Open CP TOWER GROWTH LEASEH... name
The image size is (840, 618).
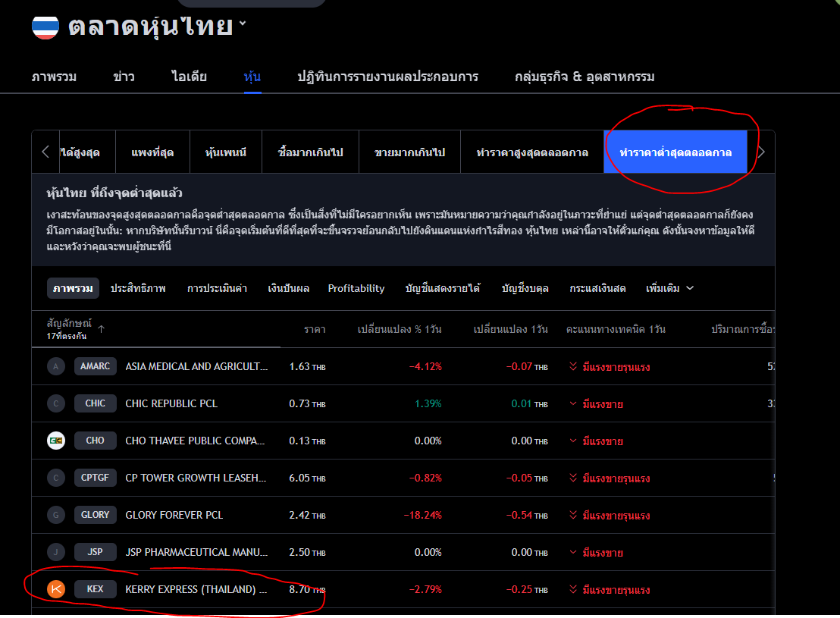(x=196, y=478)
